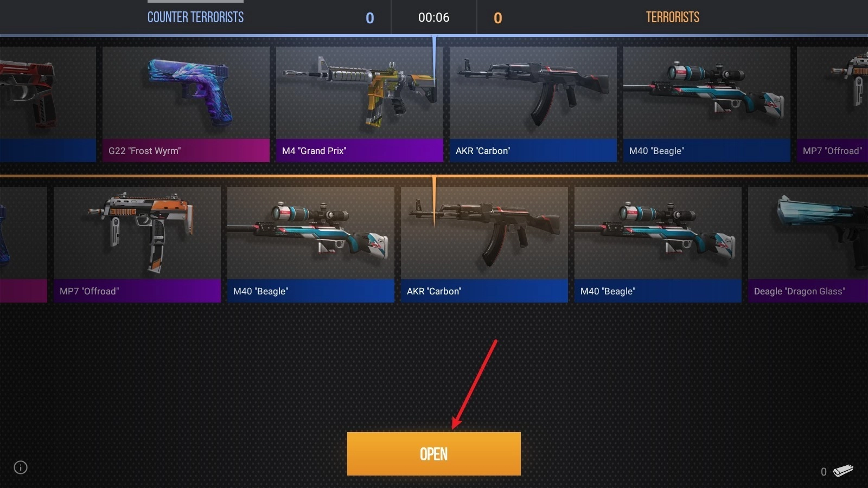Viewport: 868px width, 488px height.
Task: Pick the bottom-row MP7 "Offroad" submachine gun
Action: point(137,245)
